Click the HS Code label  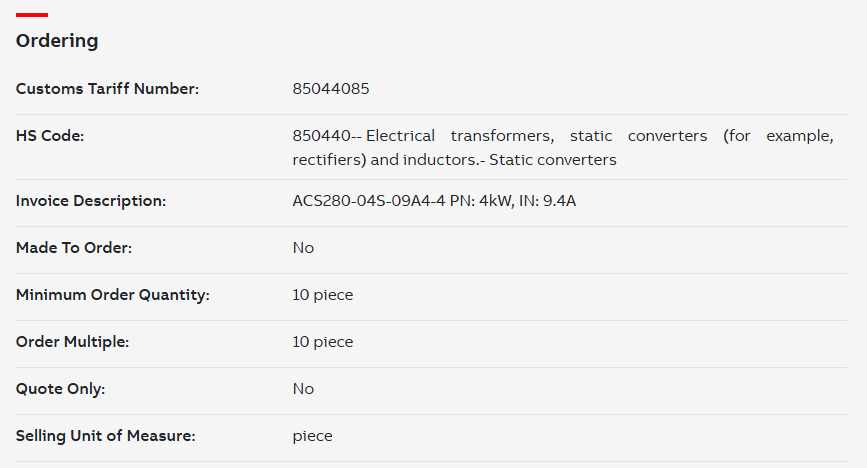click(50, 136)
